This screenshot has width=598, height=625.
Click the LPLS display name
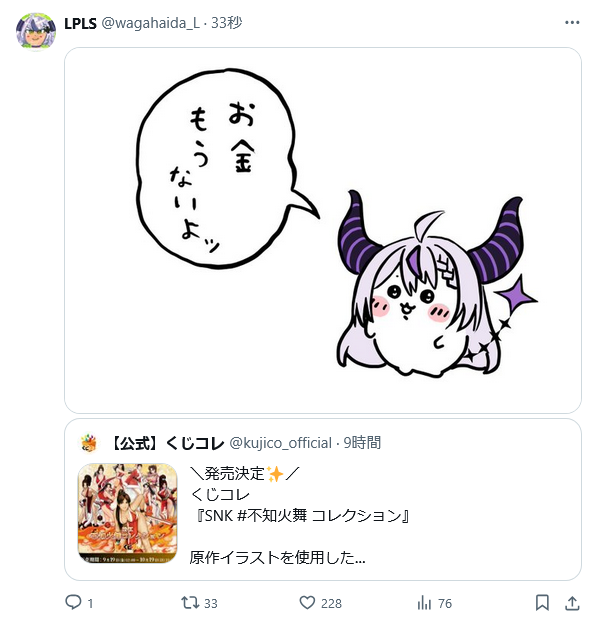pos(80,23)
